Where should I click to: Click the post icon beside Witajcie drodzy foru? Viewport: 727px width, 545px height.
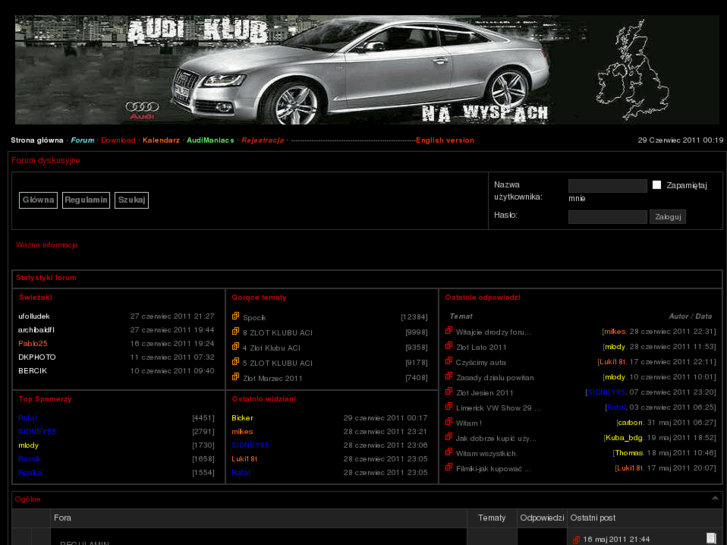tap(449, 331)
